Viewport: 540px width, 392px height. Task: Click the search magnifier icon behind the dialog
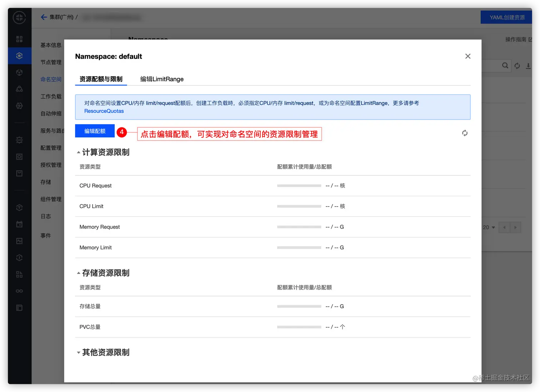coord(505,66)
